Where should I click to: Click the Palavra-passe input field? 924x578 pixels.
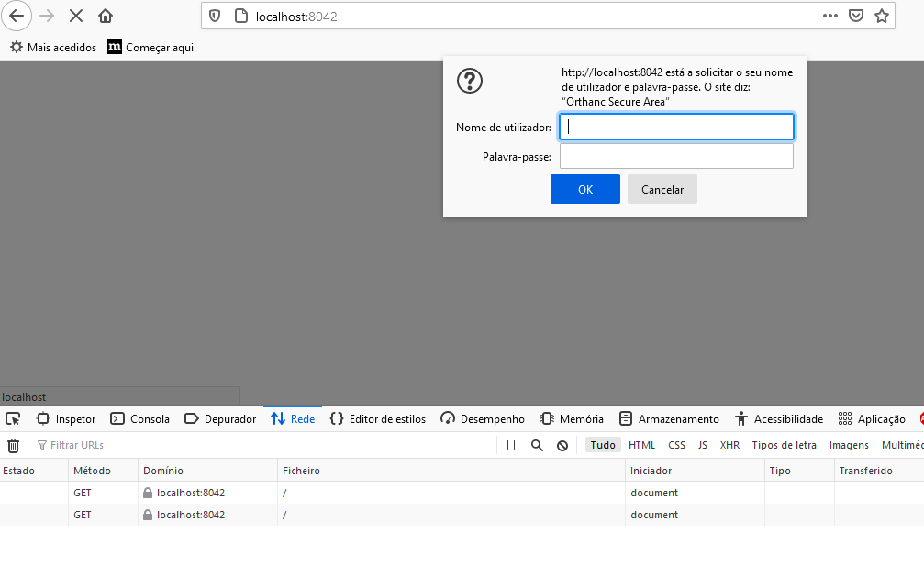[675, 155]
